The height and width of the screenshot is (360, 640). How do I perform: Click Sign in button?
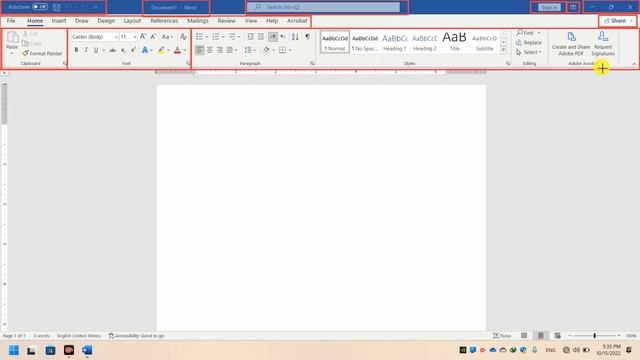tap(549, 7)
